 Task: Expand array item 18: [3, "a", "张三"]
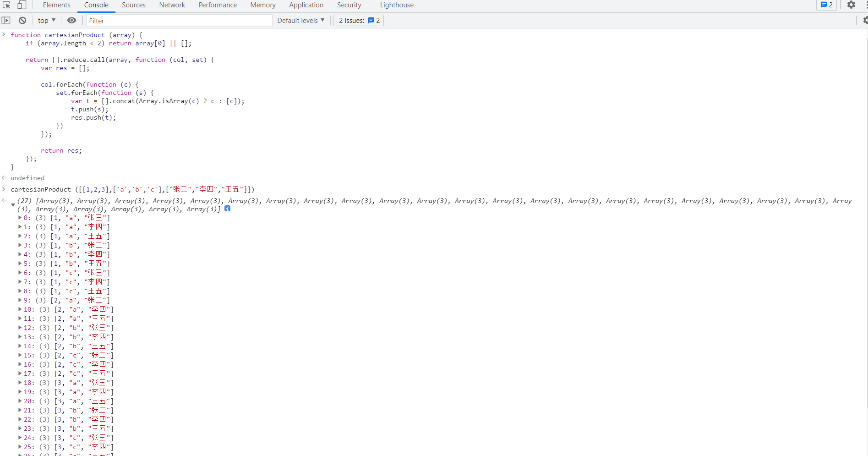pyautogui.click(x=20, y=383)
